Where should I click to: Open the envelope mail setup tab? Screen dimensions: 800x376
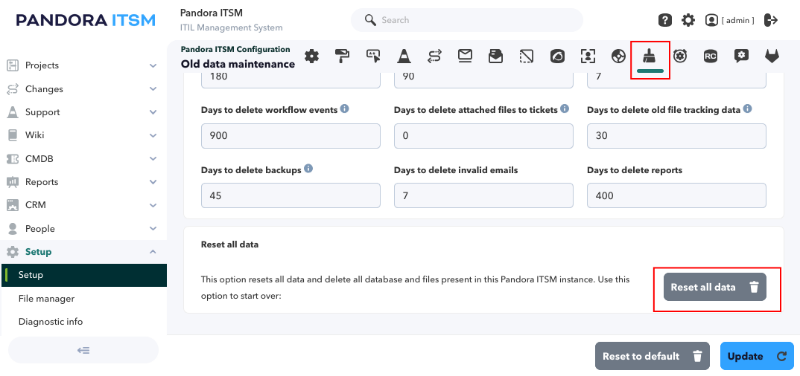465,56
